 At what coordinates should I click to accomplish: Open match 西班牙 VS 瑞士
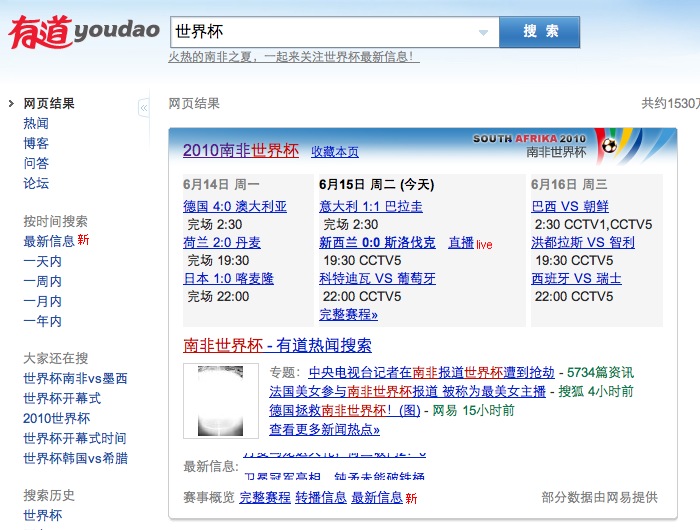(576, 279)
